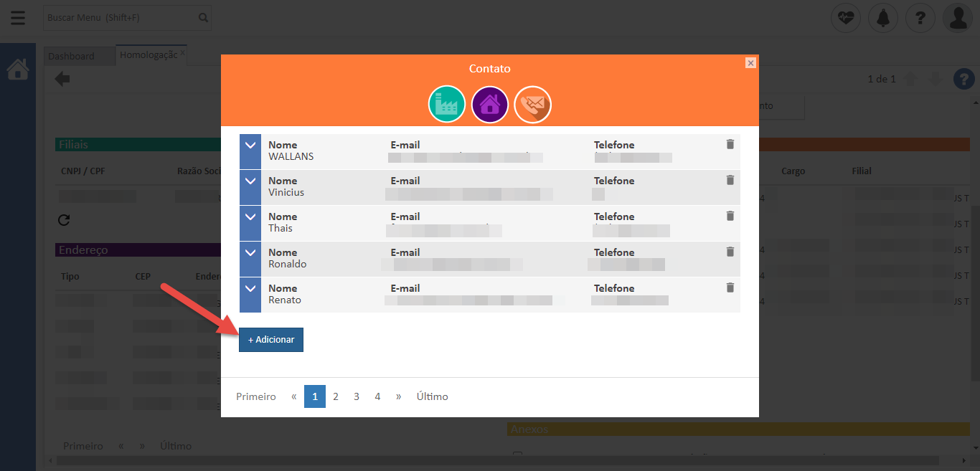Switch to the Dashboard tab
The width and height of the screenshot is (980, 471).
coord(71,56)
